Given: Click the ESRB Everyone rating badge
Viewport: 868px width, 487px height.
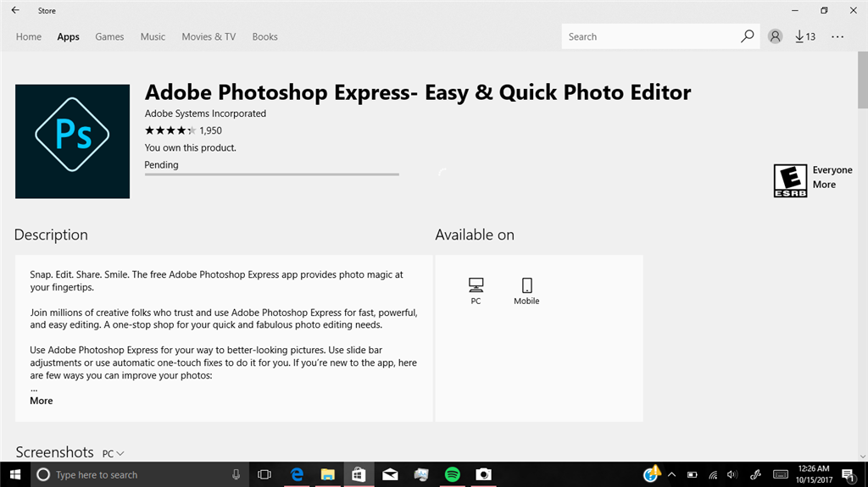Looking at the screenshot, I should [790, 180].
